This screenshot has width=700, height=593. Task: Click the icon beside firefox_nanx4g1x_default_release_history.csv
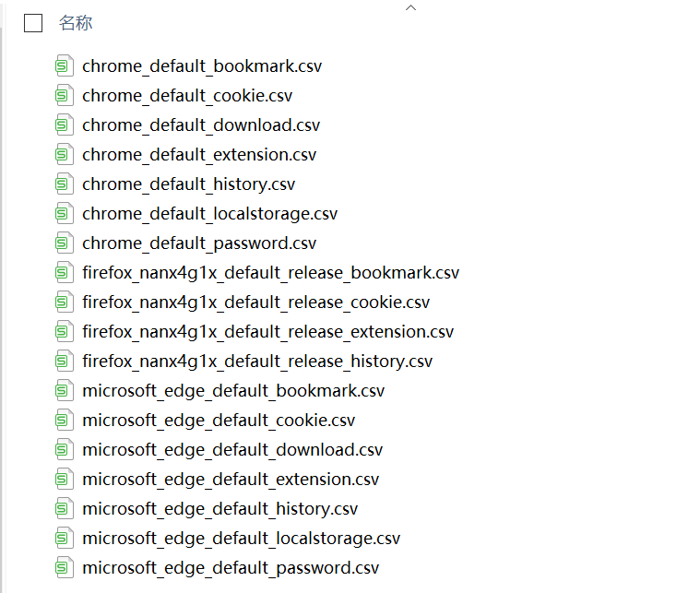63,362
